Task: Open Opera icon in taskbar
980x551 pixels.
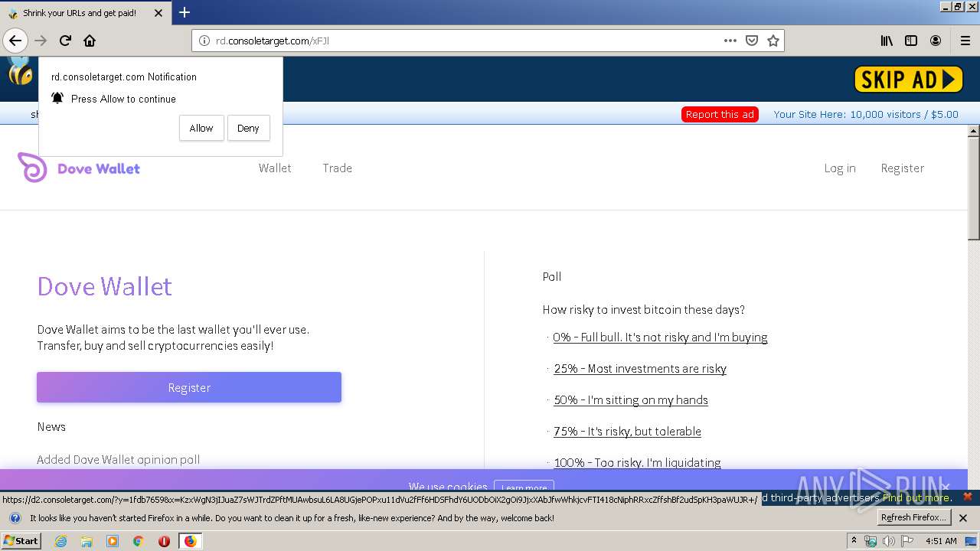Action: coord(164,541)
